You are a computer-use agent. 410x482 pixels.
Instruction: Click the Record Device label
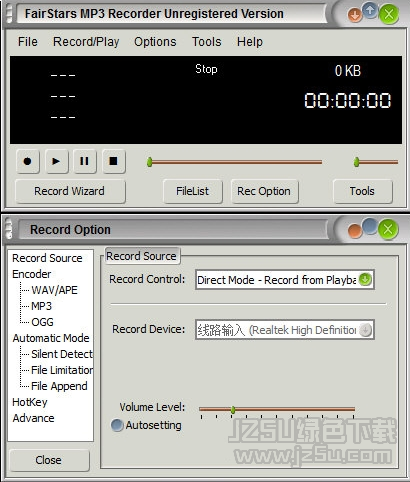click(149, 329)
